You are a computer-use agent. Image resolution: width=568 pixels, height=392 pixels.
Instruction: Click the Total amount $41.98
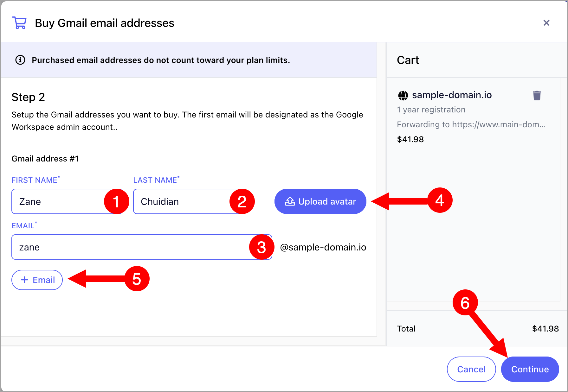pyautogui.click(x=545, y=329)
